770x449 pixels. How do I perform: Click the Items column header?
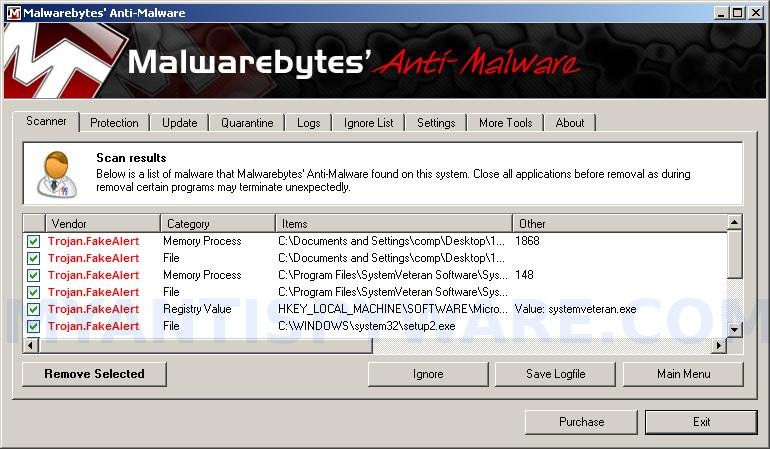point(394,224)
